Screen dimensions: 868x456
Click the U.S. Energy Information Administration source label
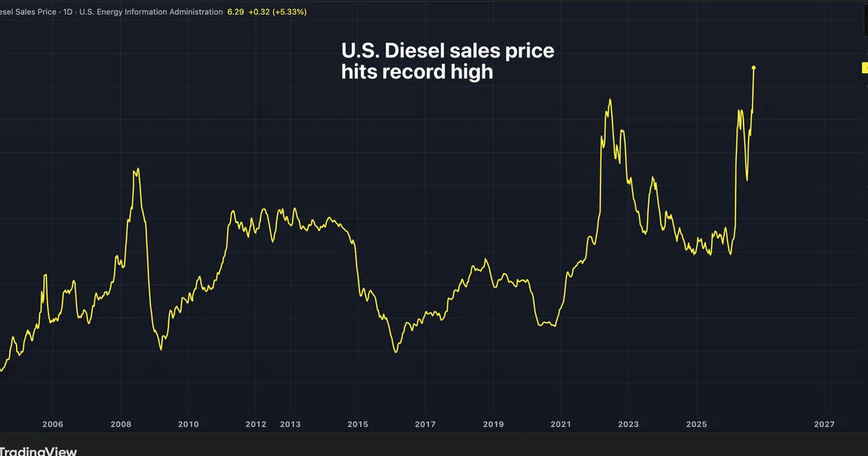point(151,12)
